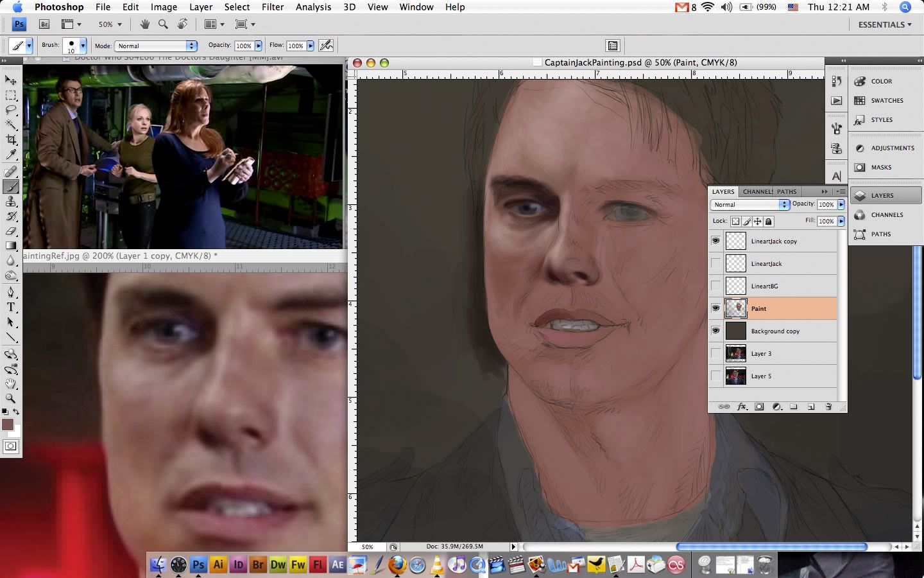Open the COLOR panel button
Image resolution: width=924 pixels, height=578 pixels.
click(886, 81)
